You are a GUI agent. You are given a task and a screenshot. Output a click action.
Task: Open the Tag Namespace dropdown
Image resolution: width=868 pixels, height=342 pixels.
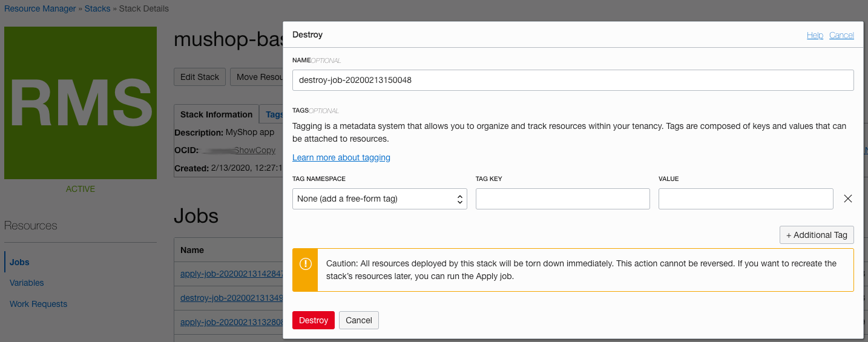pyautogui.click(x=380, y=199)
